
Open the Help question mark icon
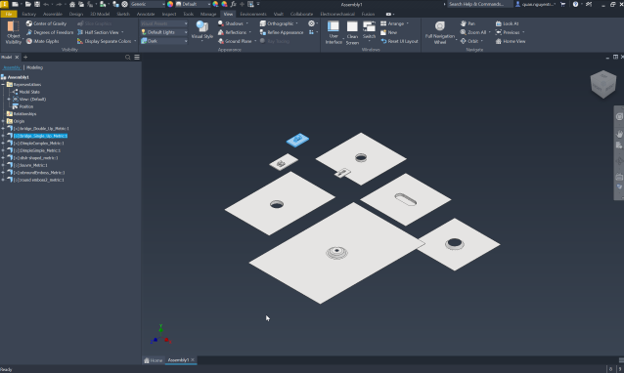pyautogui.click(x=575, y=4)
